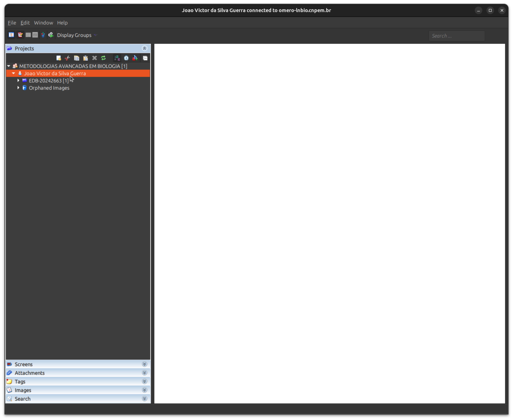Open activities with the gears icon
Screen dimensions: 513x420
[x=51, y=35]
